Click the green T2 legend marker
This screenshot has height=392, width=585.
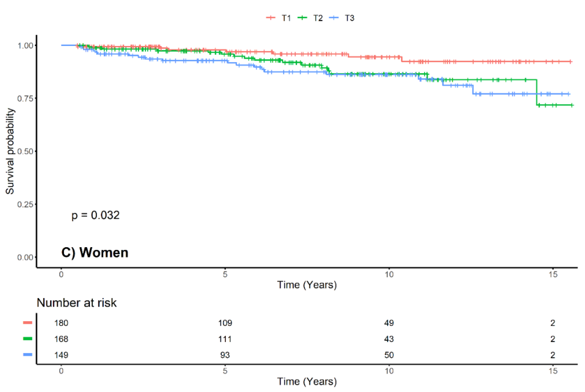tap(302, 18)
